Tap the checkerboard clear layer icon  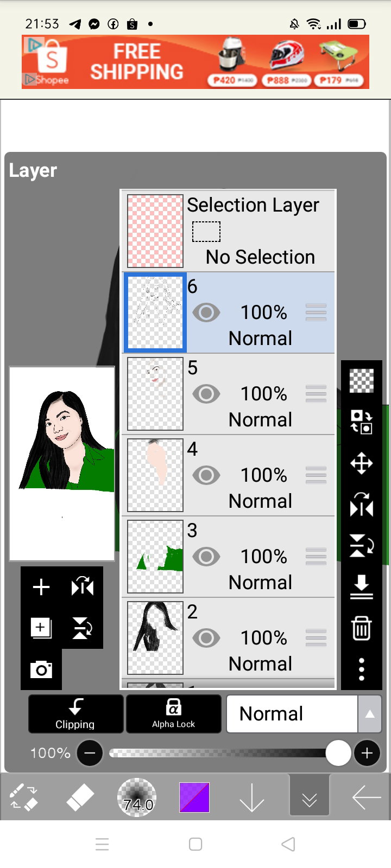(362, 381)
